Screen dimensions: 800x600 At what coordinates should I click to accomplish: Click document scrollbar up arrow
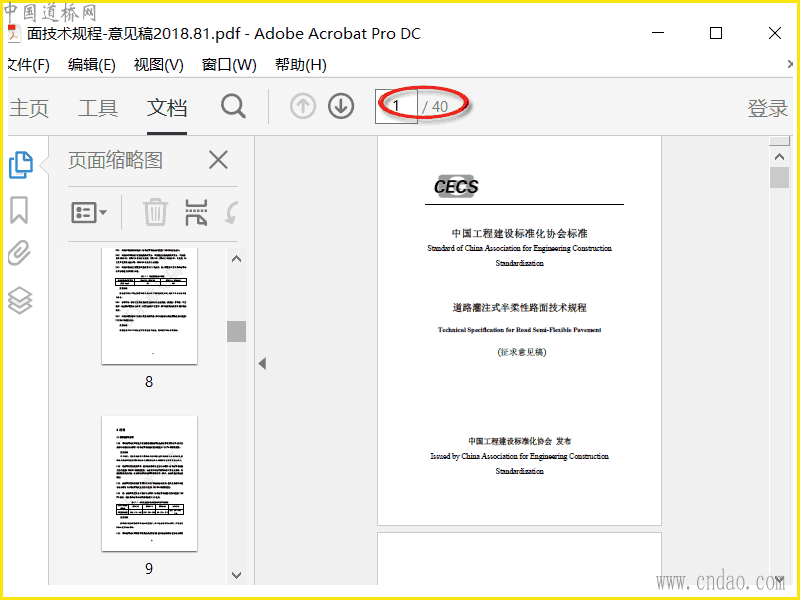(779, 157)
